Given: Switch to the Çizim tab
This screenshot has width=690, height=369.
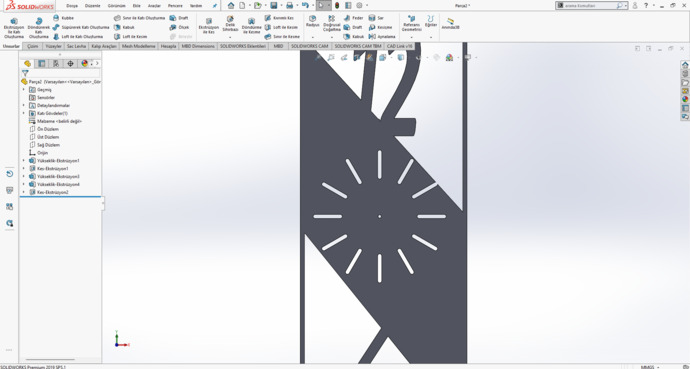Looking at the screenshot, I should (x=33, y=46).
